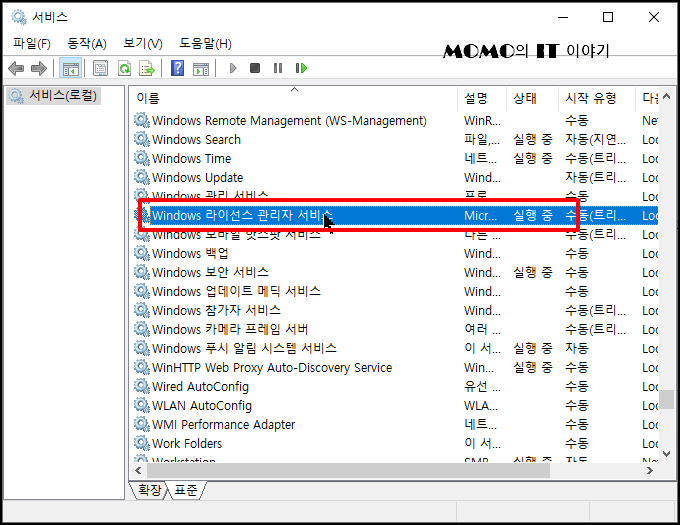Screen dimensions: 680x525
Task: Sort by the 시작 유형 column header
Action: coord(597,98)
